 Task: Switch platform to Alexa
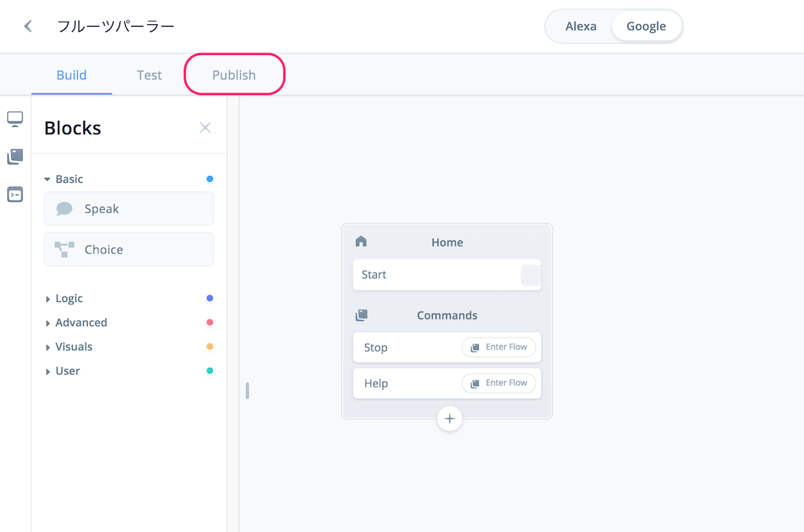coord(580,26)
